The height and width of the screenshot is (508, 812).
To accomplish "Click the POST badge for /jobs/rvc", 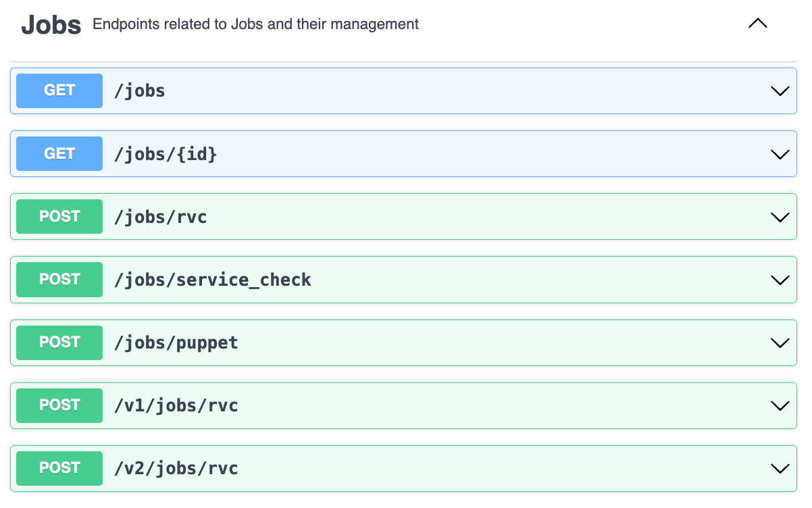I will (59, 216).
